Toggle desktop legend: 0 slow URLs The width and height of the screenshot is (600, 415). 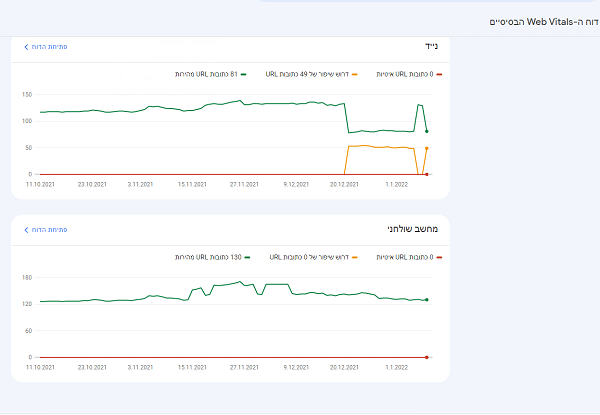coord(409,257)
